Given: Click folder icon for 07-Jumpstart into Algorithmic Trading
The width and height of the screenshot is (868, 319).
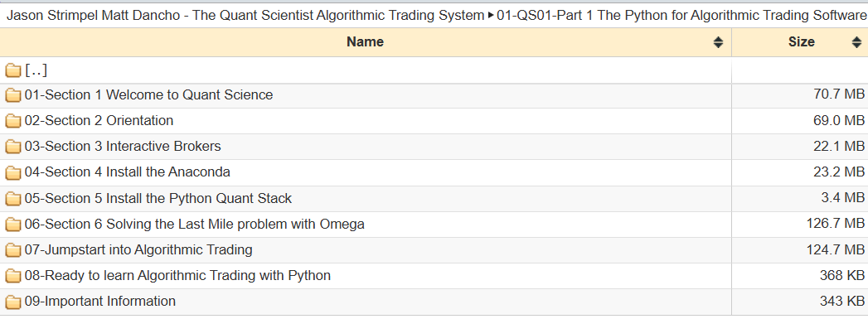Looking at the screenshot, I should click(12, 250).
